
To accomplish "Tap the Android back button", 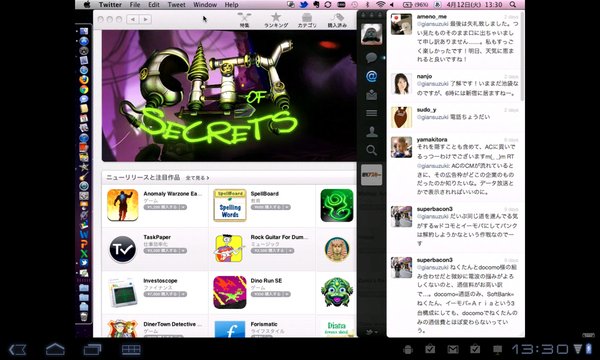I will click(x=18, y=349).
